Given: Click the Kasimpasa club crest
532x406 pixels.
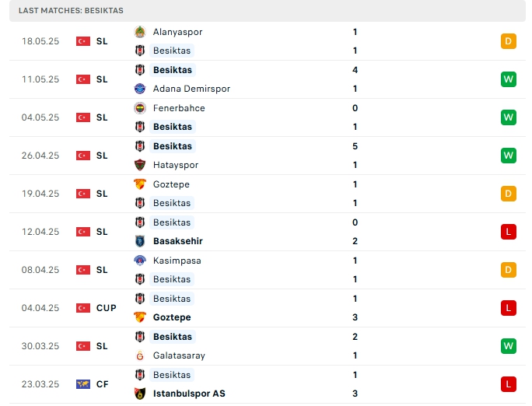Looking at the screenshot, I should [x=140, y=261].
